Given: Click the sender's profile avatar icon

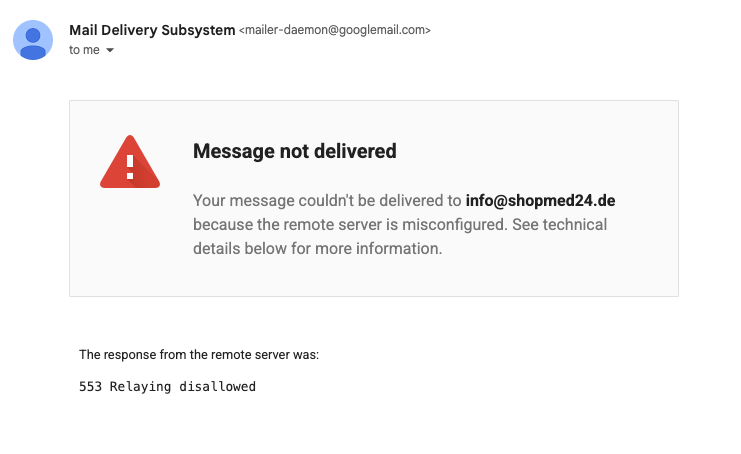Looking at the screenshot, I should tap(33, 39).
